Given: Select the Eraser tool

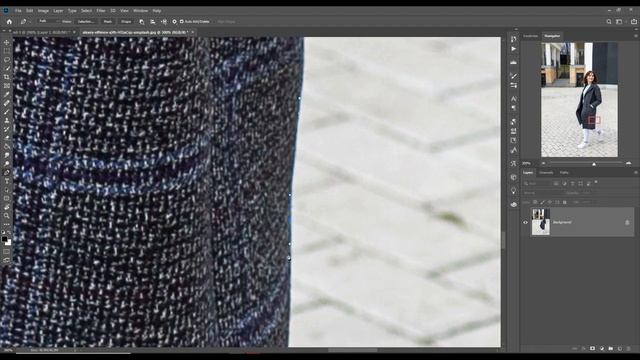Looking at the screenshot, I should 7,138.
